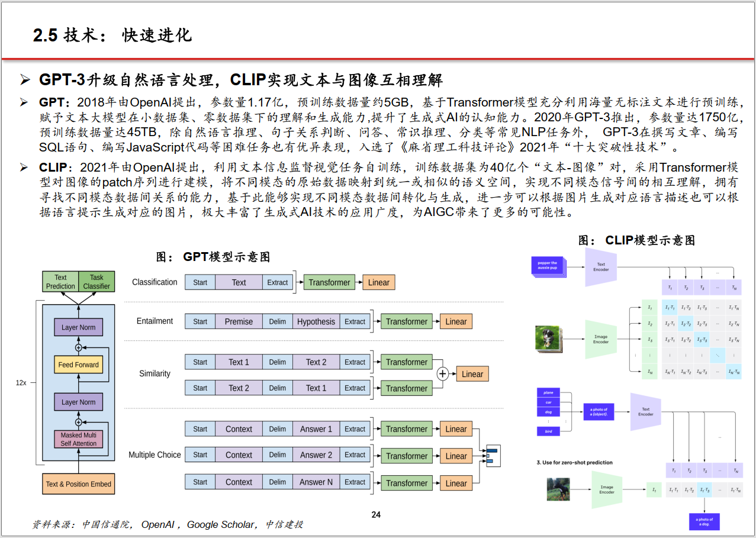Click page number 24
This screenshot has height=538, width=756.
point(376,514)
